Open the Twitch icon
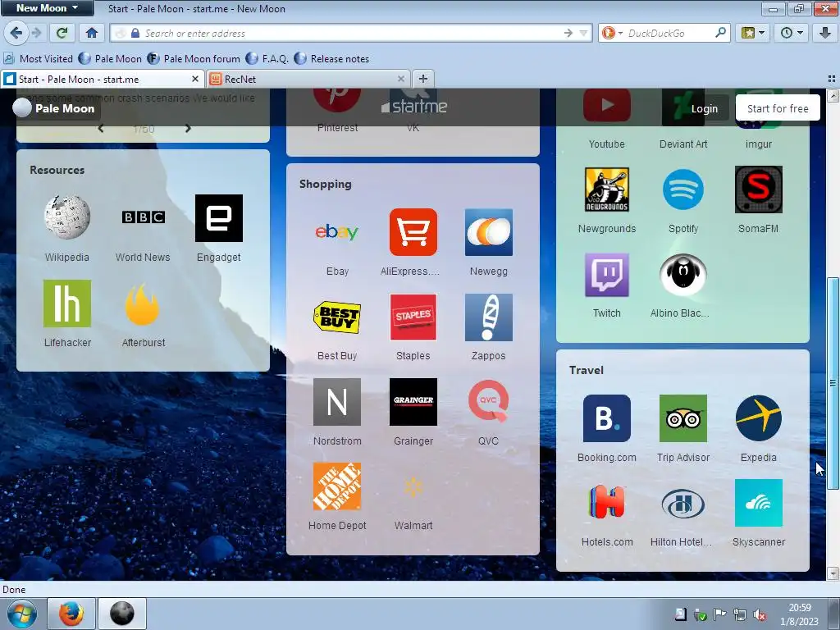Image resolution: width=840 pixels, height=630 pixels. tap(606, 275)
